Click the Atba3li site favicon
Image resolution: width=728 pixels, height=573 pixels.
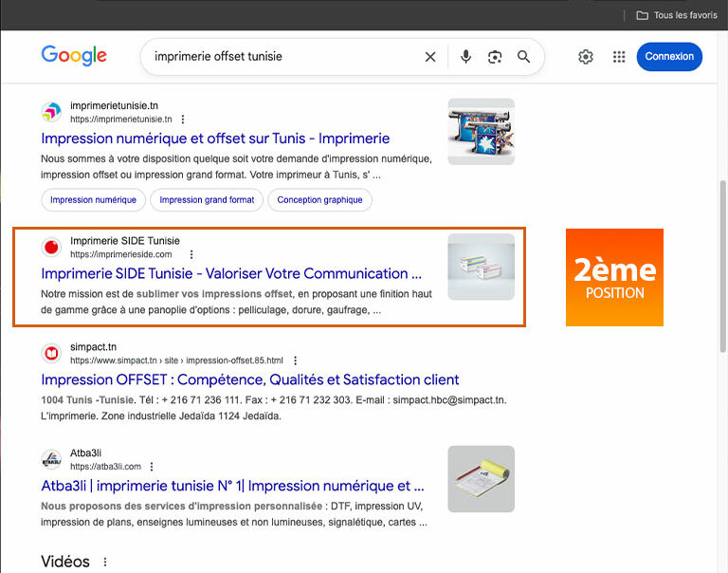51,460
